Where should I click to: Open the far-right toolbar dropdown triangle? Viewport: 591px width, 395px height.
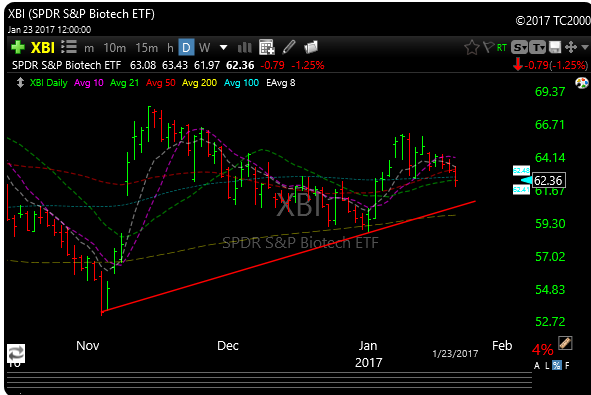[x=585, y=47]
